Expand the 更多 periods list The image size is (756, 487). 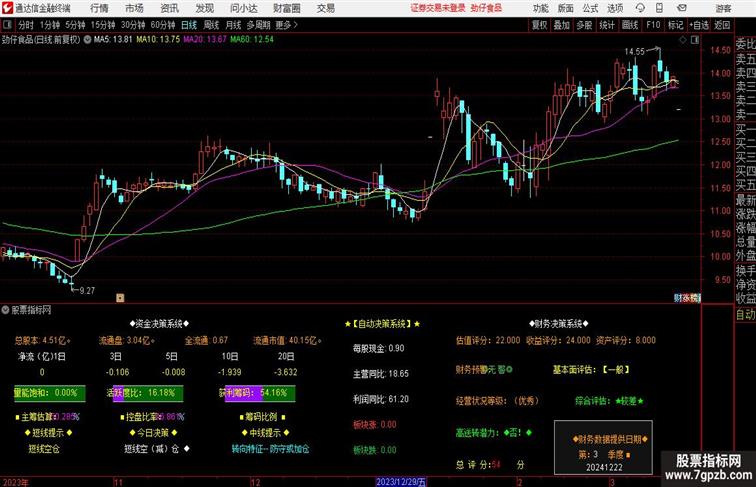tap(287, 25)
